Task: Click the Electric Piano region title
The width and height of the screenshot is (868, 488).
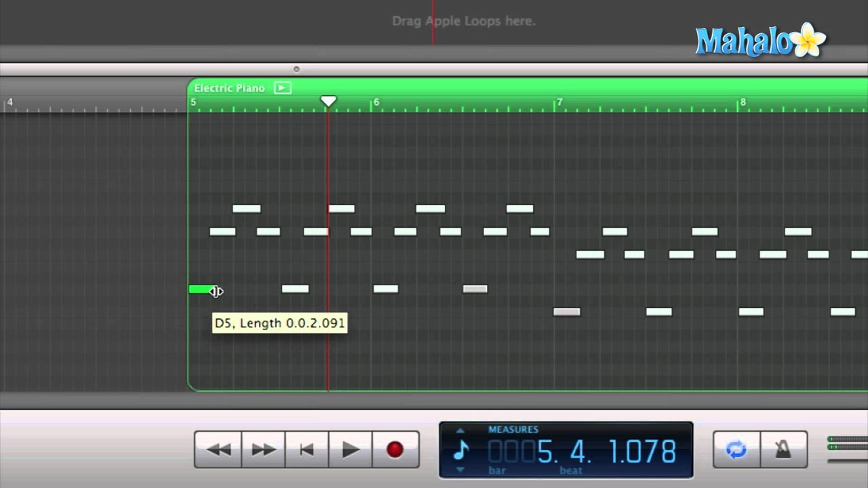Action: tap(229, 88)
